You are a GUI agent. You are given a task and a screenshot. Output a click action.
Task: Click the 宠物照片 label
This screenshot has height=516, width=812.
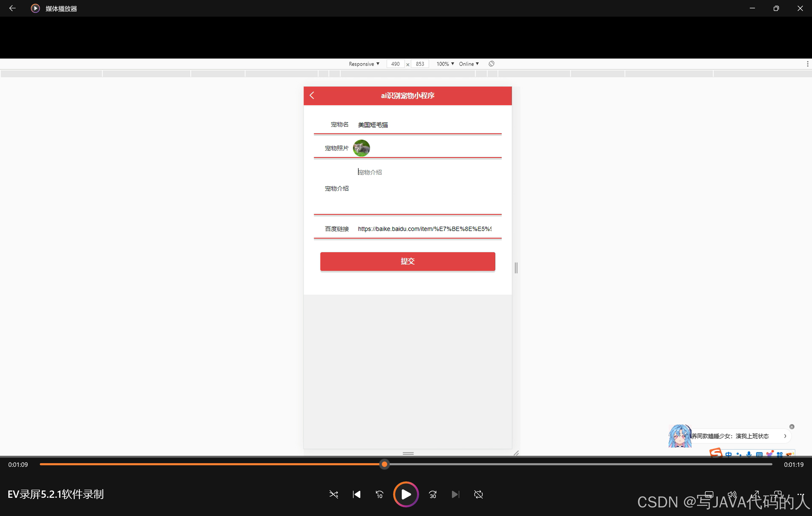pyautogui.click(x=337, y=148)
